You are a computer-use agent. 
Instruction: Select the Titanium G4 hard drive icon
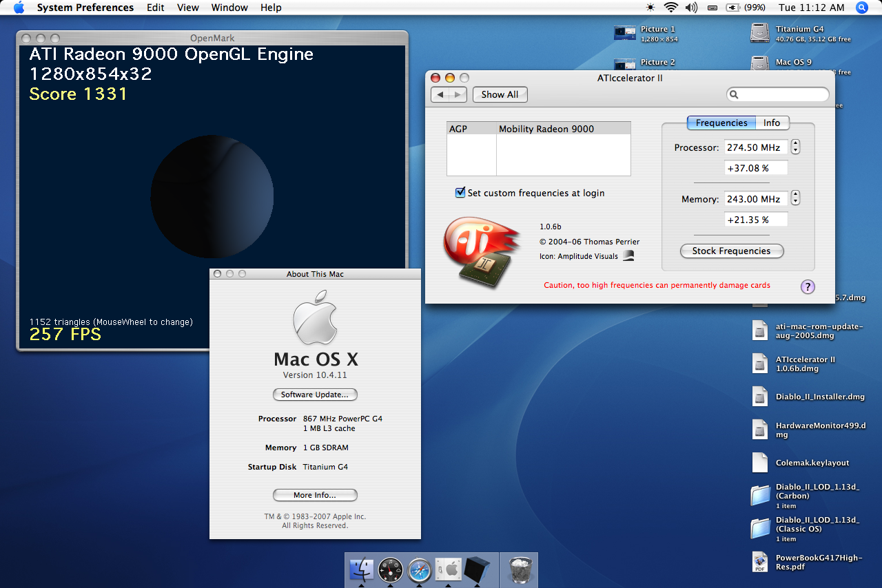[759, 33]
